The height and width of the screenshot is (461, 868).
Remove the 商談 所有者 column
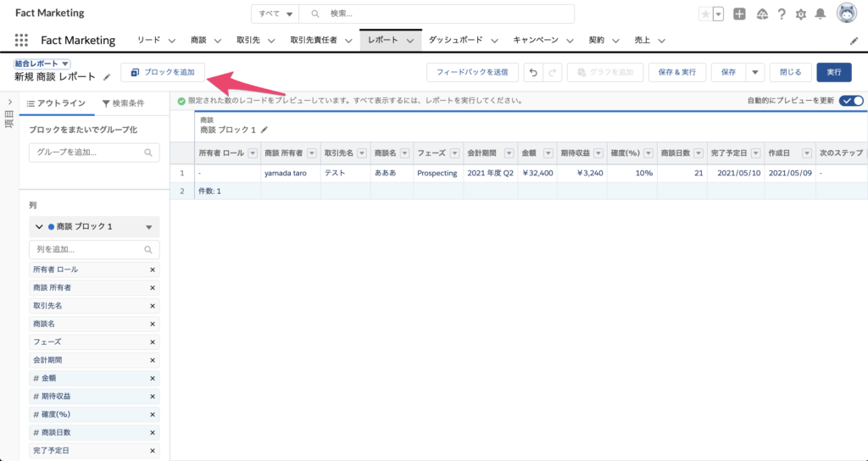pos(153,288)
